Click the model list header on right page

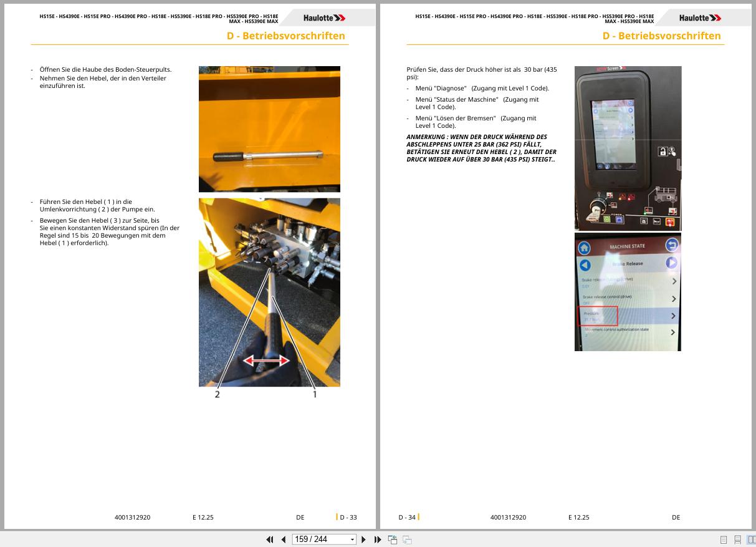point(535,19)
